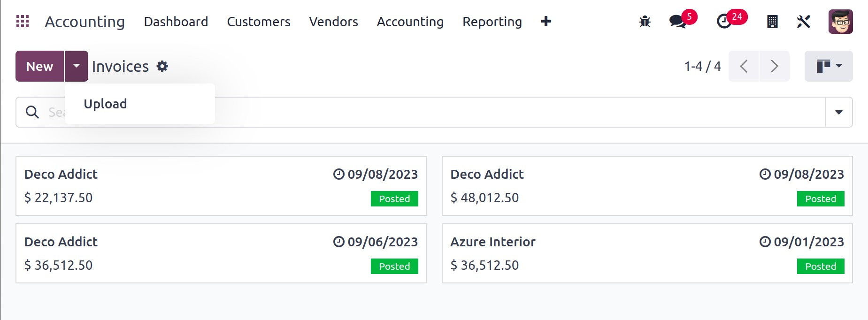Open the wrench tools icon
This screenshot has height=320, width=868.
803,22
